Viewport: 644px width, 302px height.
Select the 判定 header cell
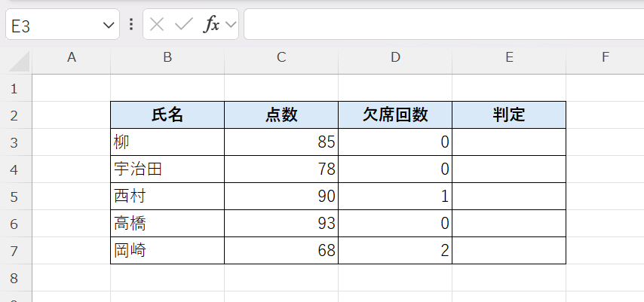coord(509,115)
